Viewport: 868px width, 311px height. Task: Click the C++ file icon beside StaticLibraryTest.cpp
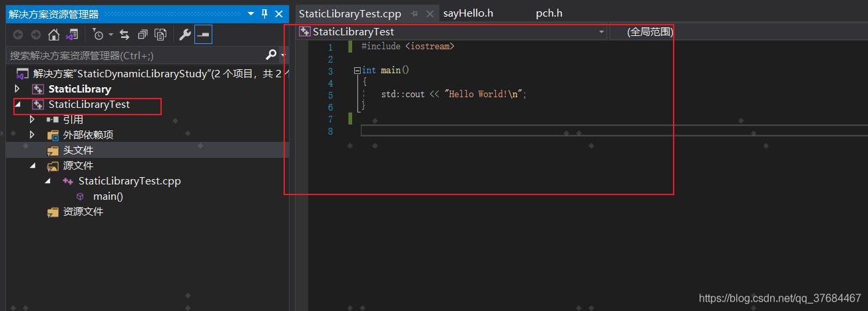click(x=68, y=181)
